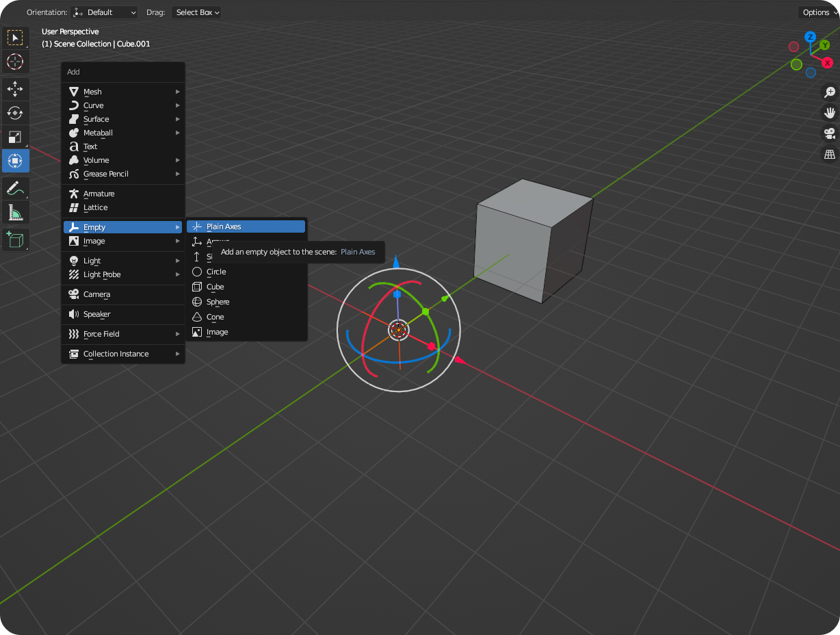Add an Image empty from submenu

click(x=246, y=332)
